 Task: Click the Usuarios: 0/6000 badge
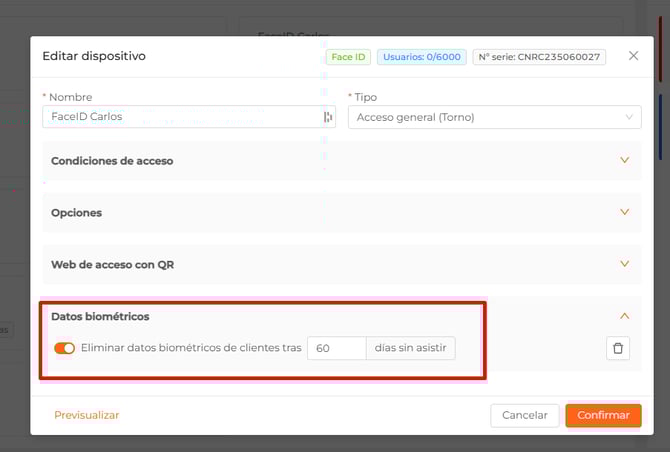click(x=421, y=57)
